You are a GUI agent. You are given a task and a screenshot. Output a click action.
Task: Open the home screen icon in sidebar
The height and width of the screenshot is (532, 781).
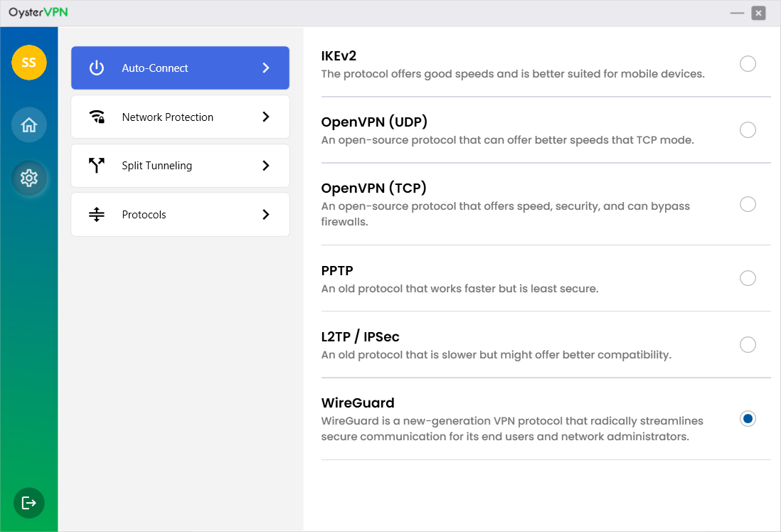coord(29,126)
